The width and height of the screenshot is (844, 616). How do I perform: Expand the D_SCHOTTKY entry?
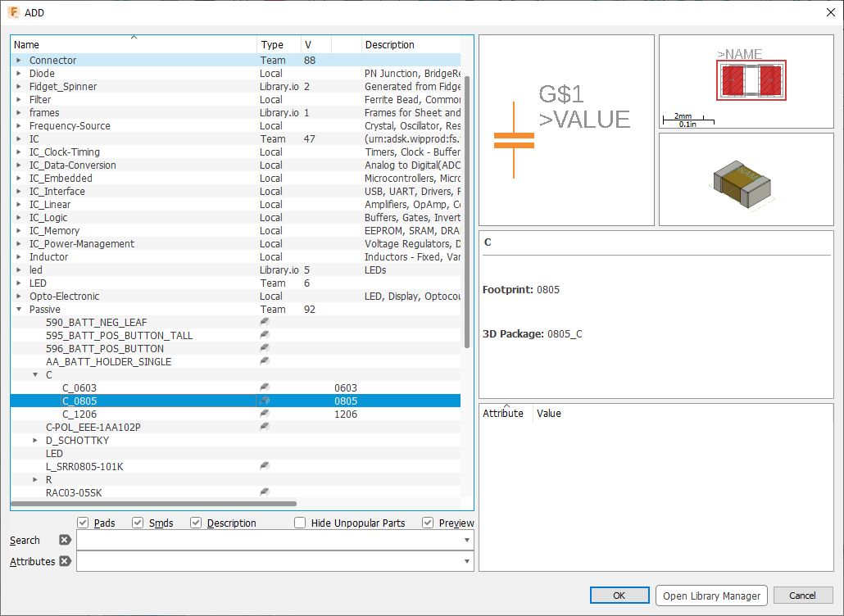[x=33, y=440]
